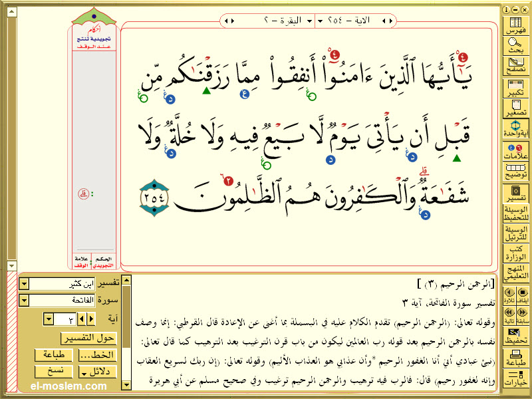The image size is (532, 399).
Task: Step tafsir verse forward with right arrow
Action: point(91,319)
